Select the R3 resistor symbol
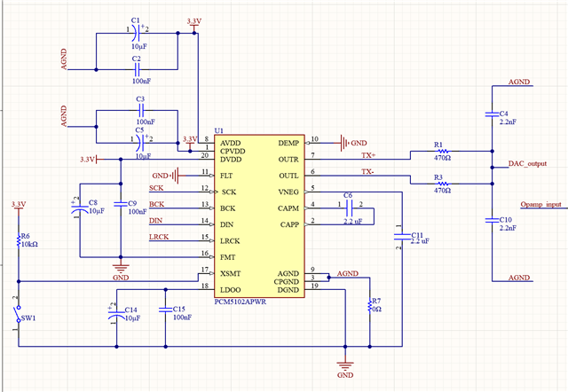This screenshot has width=568, height=392. pos(443,184)
